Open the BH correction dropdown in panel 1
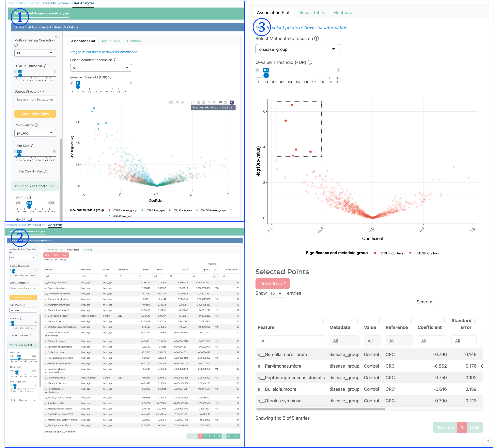 pos(35,53)
